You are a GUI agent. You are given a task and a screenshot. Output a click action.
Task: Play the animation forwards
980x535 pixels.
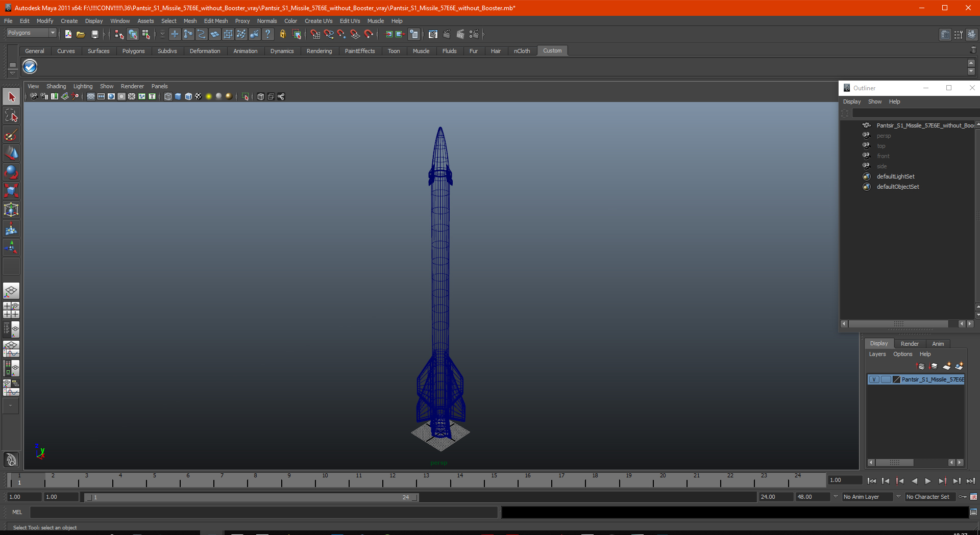point(928,481)
